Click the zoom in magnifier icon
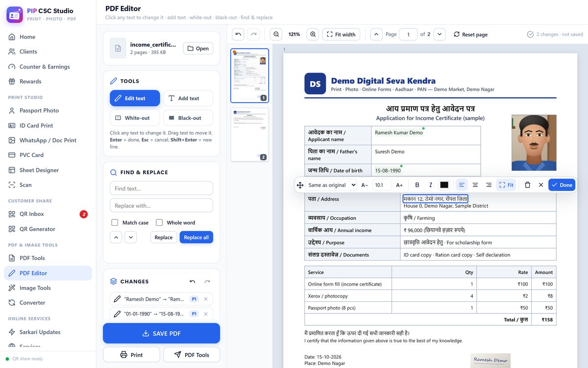The height and width of the screenshot is (368, 588). pos(313,34)
